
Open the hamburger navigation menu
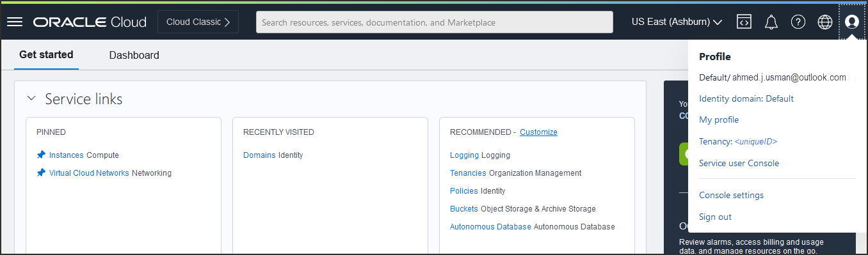click(15, 22)
